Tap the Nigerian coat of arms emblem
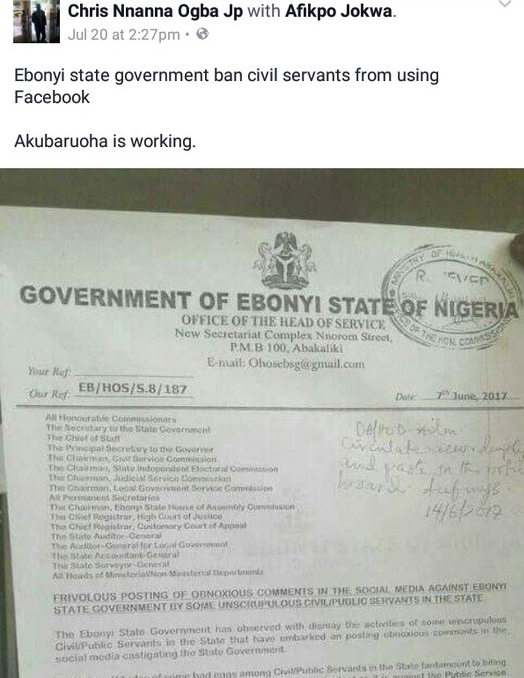 pos(285,260)
